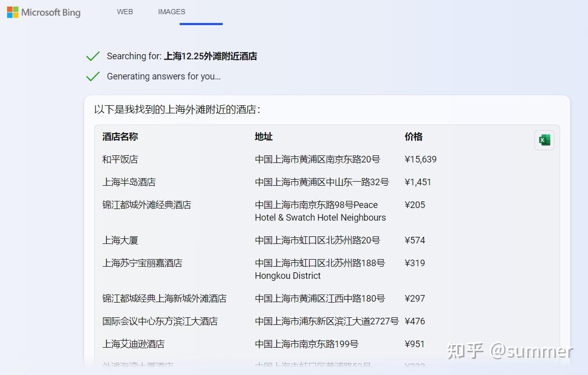
Task: Click the ¥15,639 price for 和平饭店
Action: tap(420, 159)
